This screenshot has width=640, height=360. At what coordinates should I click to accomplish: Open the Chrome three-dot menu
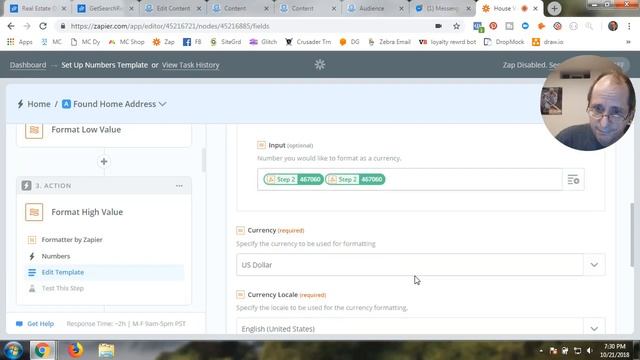coord(629,26)
